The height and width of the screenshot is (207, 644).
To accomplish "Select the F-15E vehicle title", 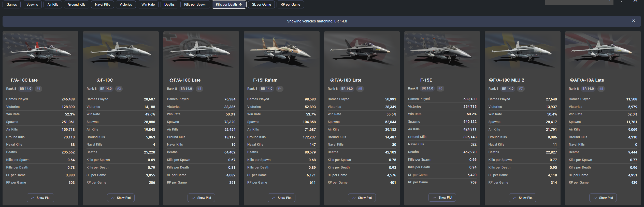I will tap(426, 80).
